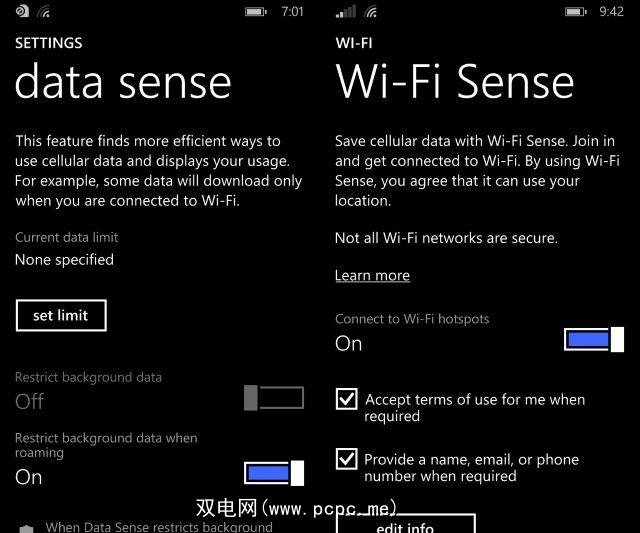Tap the shield icon beside Data Sense note
The height and width of the screenshot is (533, 640).
click(x=26, y=528)
